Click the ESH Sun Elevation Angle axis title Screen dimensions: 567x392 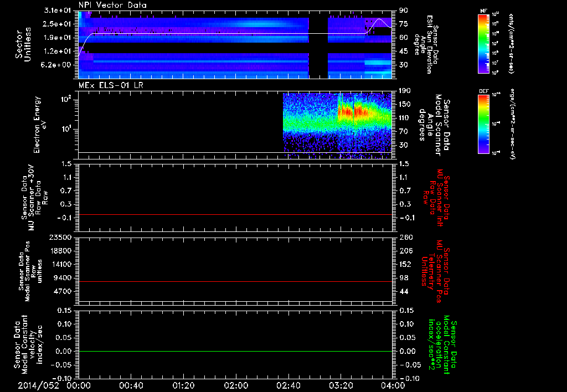[426, 44]
